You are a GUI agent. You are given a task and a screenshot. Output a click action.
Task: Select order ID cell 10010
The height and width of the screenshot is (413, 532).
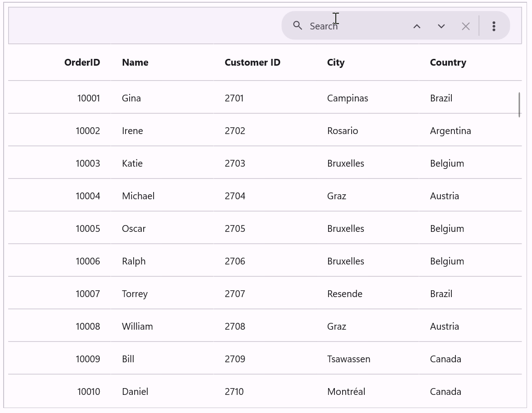click(88, 392)
